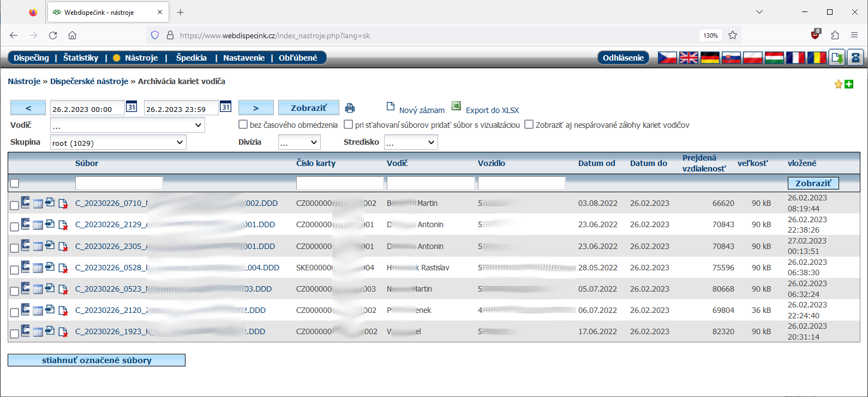Open the Nastavenie menu

(x=244, y=58)
